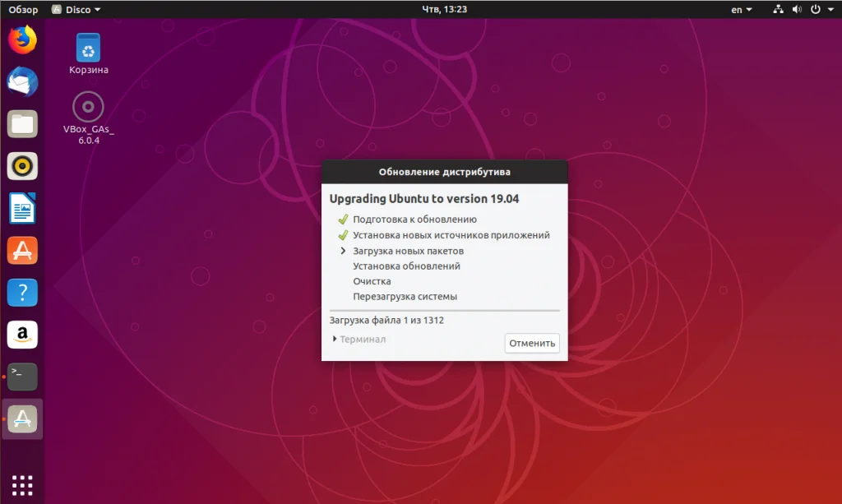Image resolution: width=842 pixels, height=504 pixels.
Task: Click the Отменить button
Action: tap(532, 343)
